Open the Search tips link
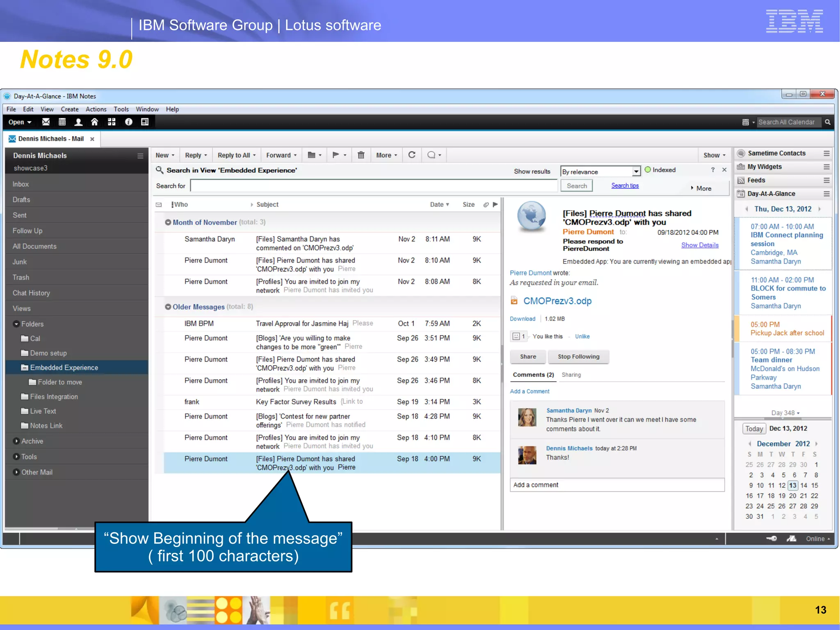This screenshot has height=630, width=840. [625, 186]
